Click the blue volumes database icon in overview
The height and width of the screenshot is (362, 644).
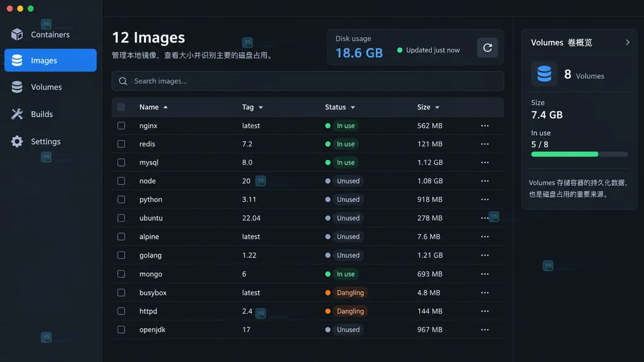tap(544, 74)
